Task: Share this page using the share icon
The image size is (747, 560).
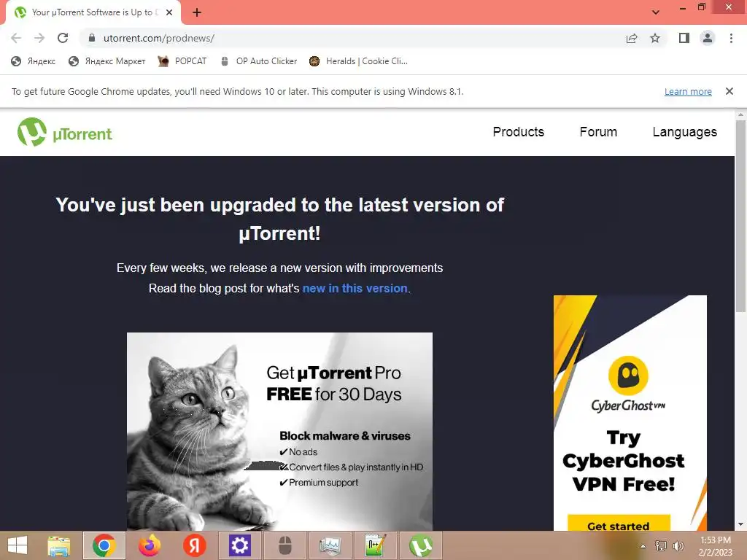Action: pyautogui.click(x=632, y=38)
